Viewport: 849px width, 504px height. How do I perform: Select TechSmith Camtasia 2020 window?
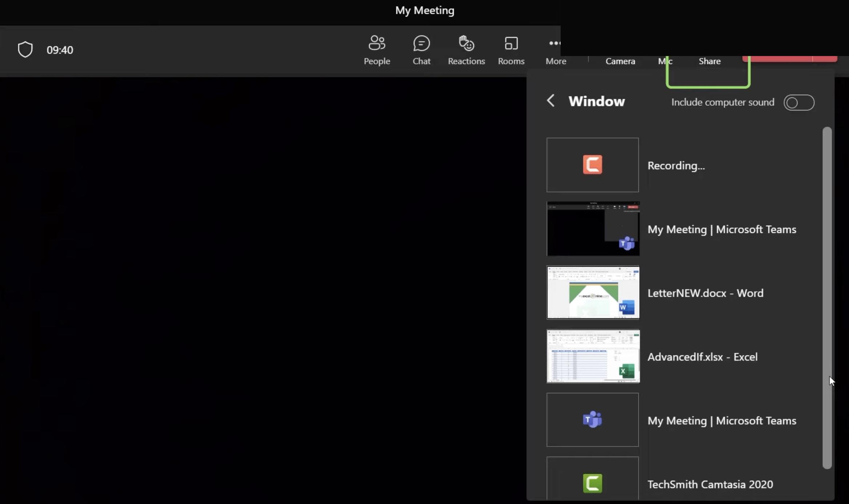coord(592,478)
